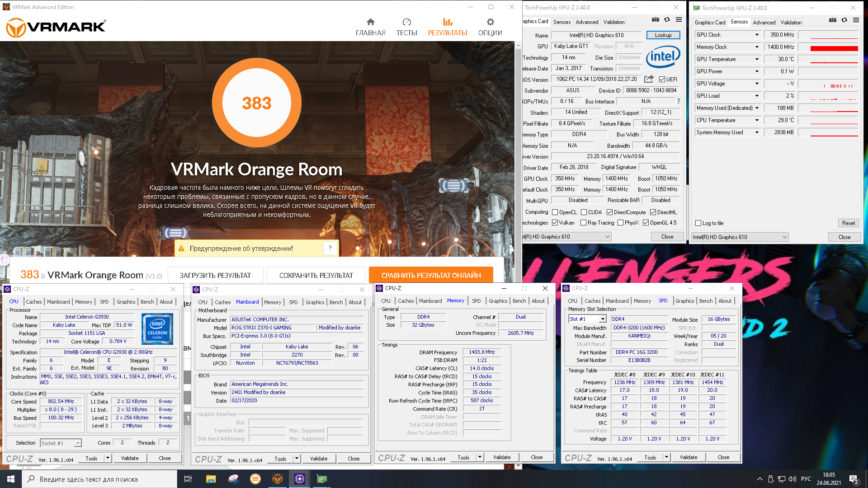This screenshot has width=868, height=488.
Task: Open VRMark tests (ТЕСТЫ) gauge icon
Action: (406, 22)
